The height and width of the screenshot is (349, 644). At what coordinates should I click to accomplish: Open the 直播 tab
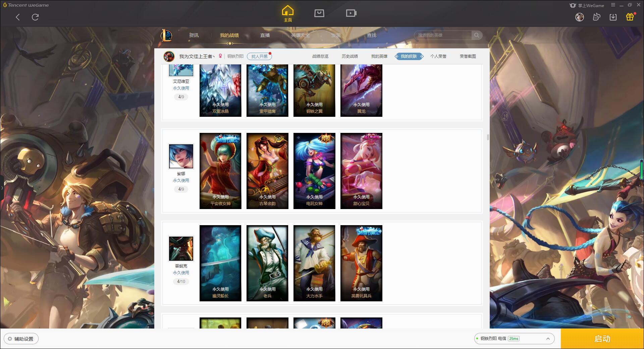(265, 35)
